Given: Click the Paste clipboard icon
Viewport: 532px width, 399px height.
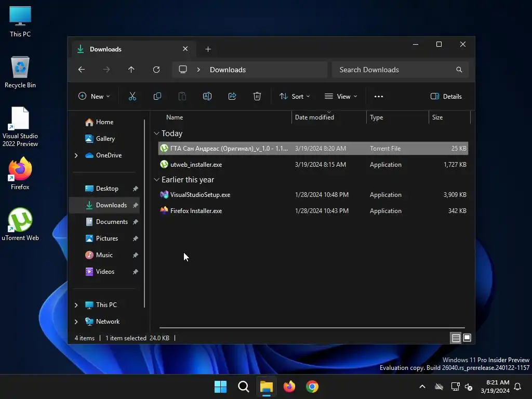Looking at the screenshot, I should 182,96.
